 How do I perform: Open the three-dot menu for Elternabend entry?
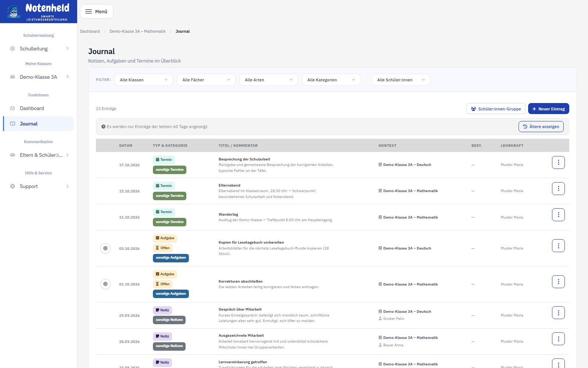pyautogui.click(x=558, y=188)
